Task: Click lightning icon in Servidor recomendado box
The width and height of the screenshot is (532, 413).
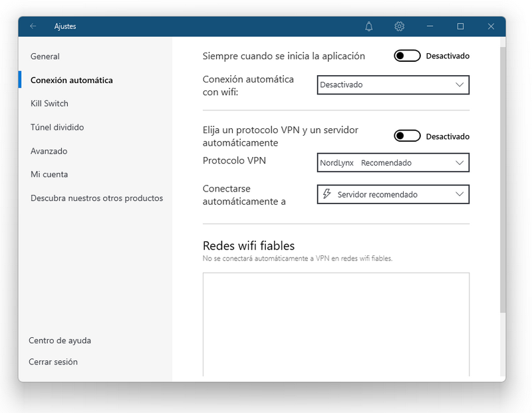Action: (x=327, y=194)
